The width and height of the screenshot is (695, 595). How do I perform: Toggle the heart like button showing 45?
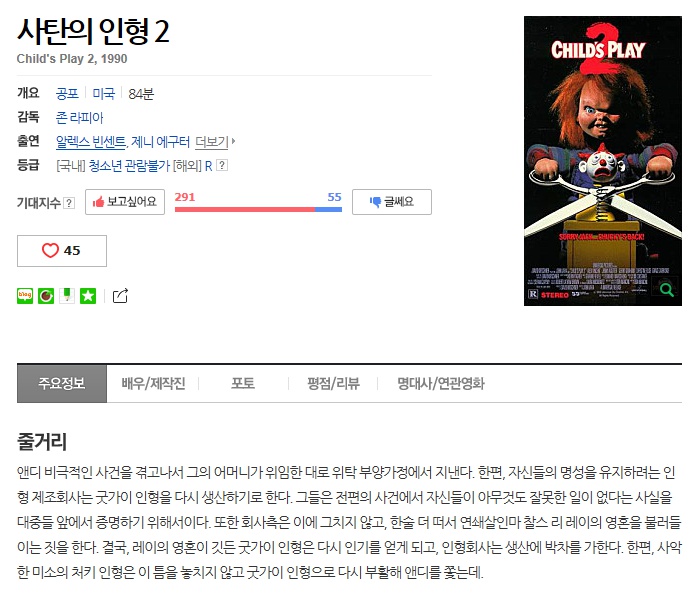tap(62, 251)
